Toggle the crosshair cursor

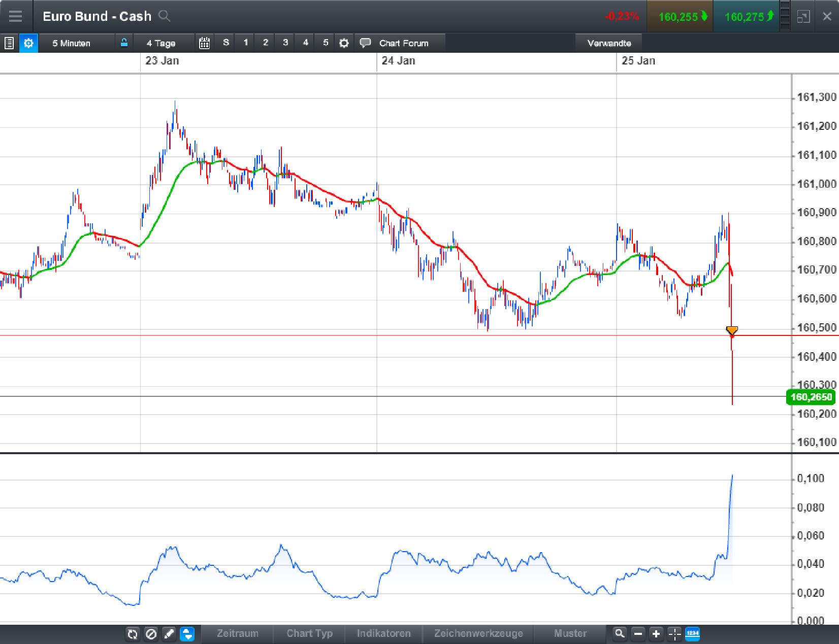(674, 634)
